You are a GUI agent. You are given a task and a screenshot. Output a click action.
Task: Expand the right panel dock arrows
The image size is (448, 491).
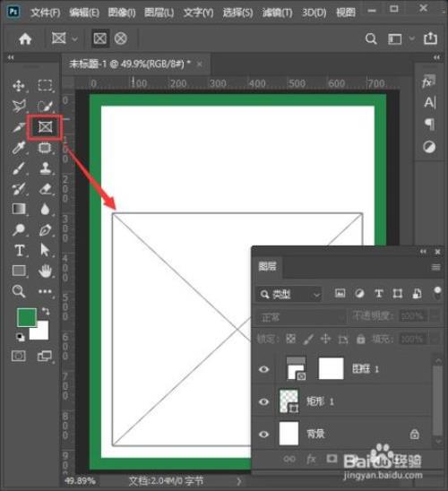436,57
